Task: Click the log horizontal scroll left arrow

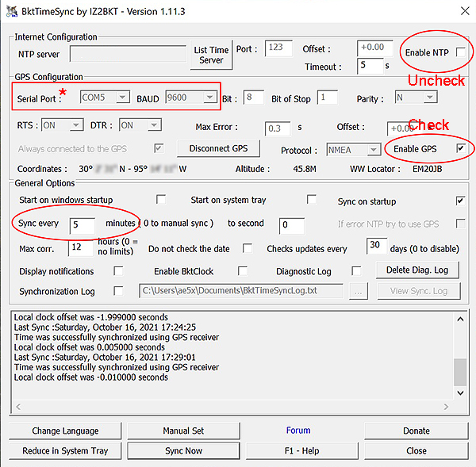Action: coord(18,406)
